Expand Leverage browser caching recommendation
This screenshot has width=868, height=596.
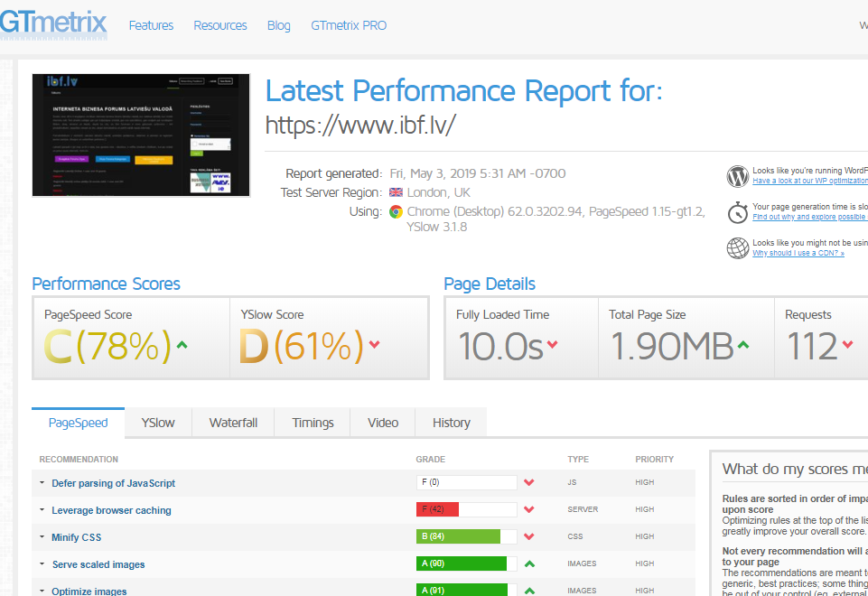pos(111,510)
